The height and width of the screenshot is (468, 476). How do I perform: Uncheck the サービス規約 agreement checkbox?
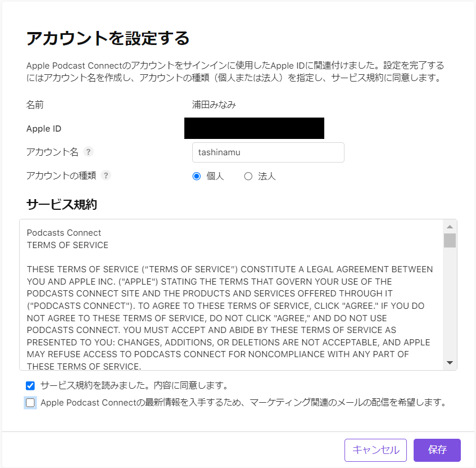pos(30,386)
